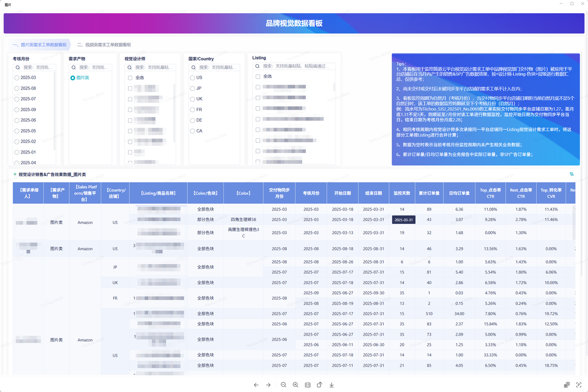Check the 全选 box under 视觉设计师
This screenshot has width=588, height=392.
(x=130, y=78)
